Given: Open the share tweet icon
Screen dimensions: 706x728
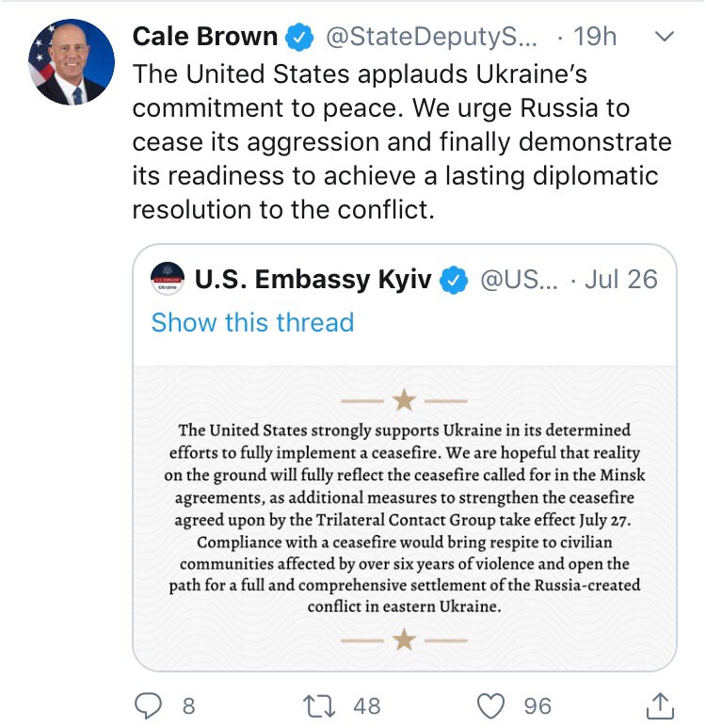Looking at the screenshot, I should pyautogui.click(x=661, y=704).
